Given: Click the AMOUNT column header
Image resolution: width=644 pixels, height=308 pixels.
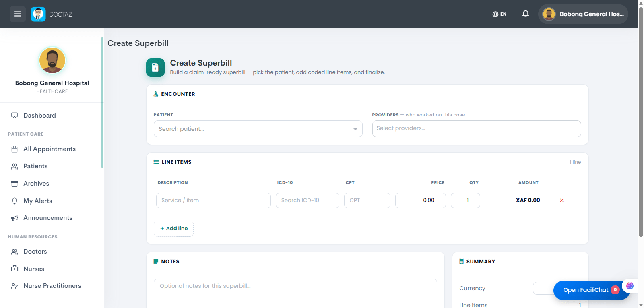Looking at the screenshot, I should pyautogui.click(x=528, y=183).
